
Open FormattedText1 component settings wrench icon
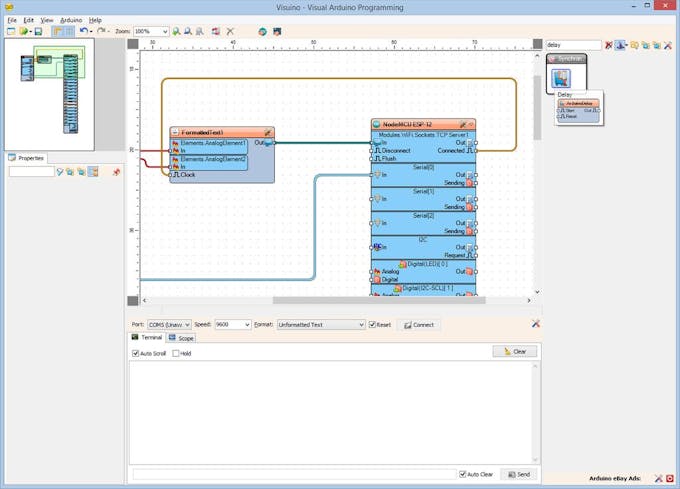(x=267, y=132)
